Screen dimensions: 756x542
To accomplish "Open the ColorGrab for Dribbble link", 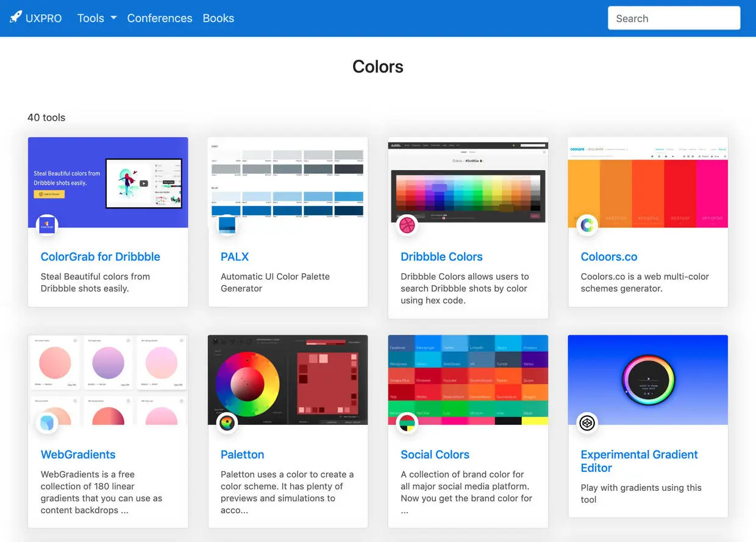I will [101, 257].
